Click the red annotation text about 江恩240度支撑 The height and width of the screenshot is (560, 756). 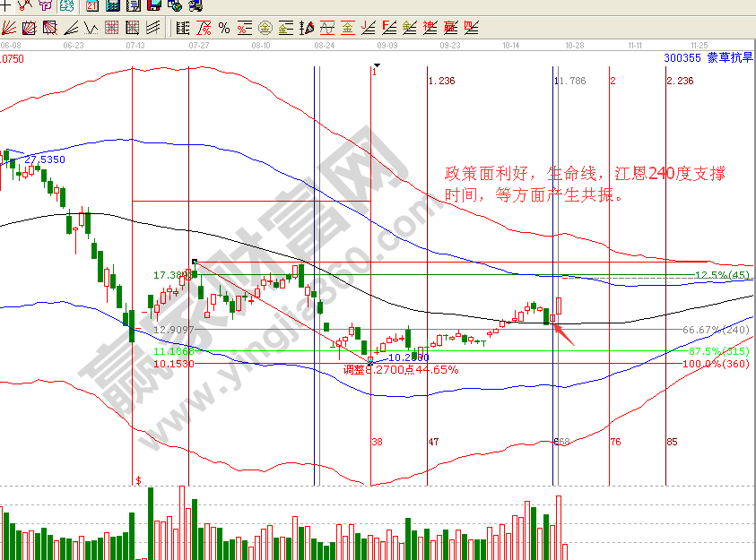click(585, 184)
